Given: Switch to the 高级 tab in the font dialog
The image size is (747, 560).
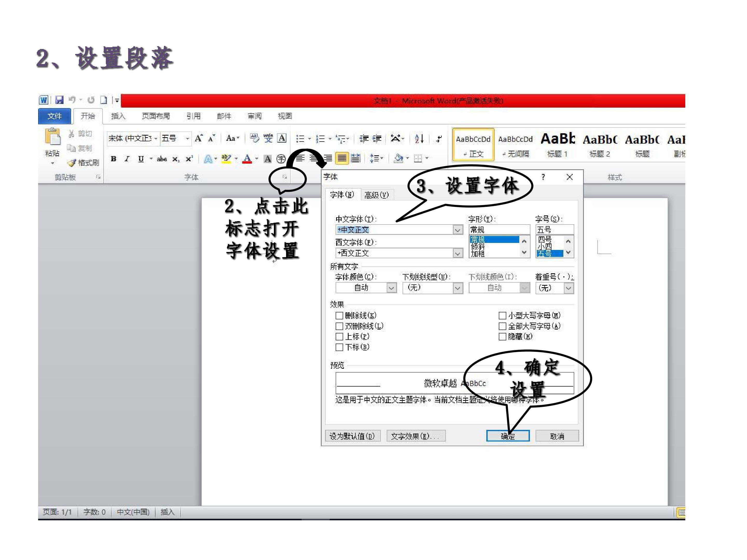Looking at the screenshot, I should 377,195.
